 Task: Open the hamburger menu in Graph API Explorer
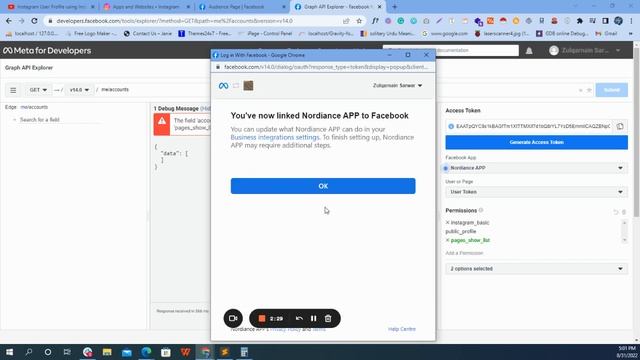pyautogui.click(x=13, y=90)
